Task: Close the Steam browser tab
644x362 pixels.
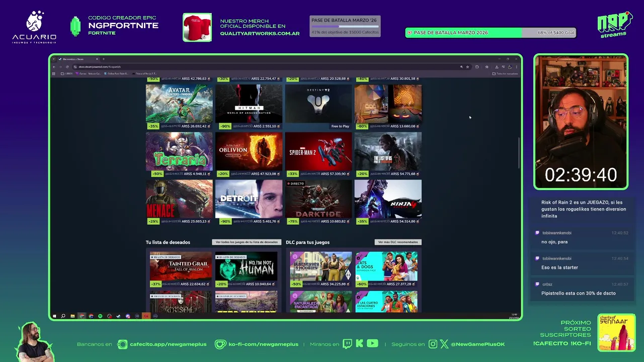Action: tap(97, 59)
